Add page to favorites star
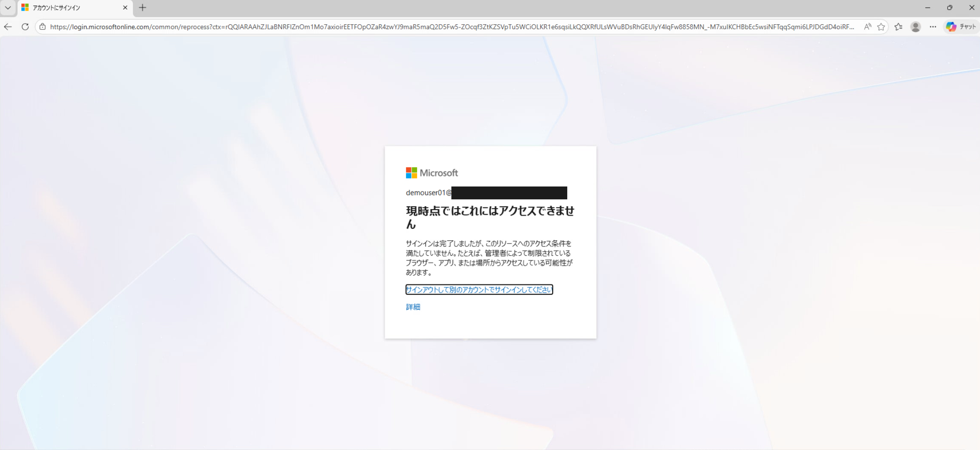Image resolution: width=980 pixels, height=450 pixels. (881, 27)
